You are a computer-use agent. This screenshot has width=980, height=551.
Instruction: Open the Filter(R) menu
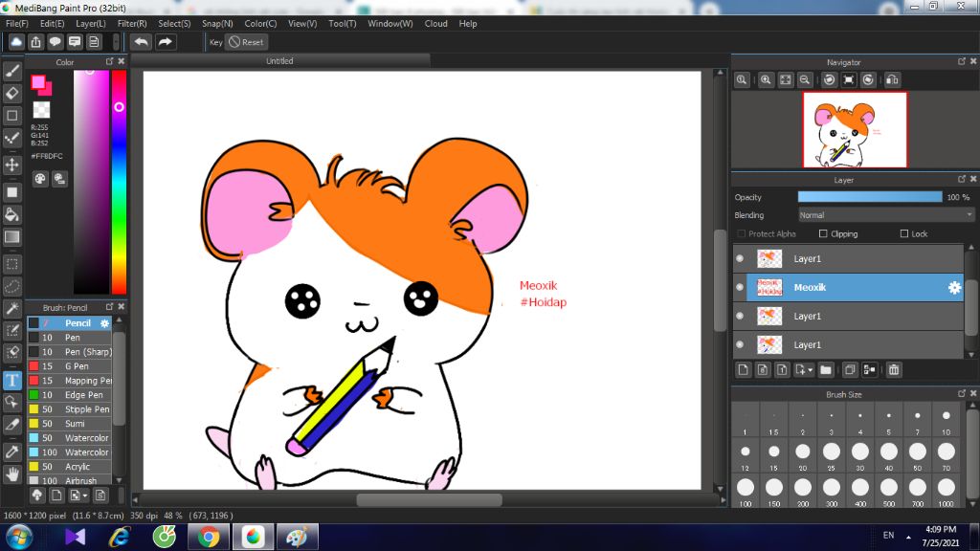(132, 23)
